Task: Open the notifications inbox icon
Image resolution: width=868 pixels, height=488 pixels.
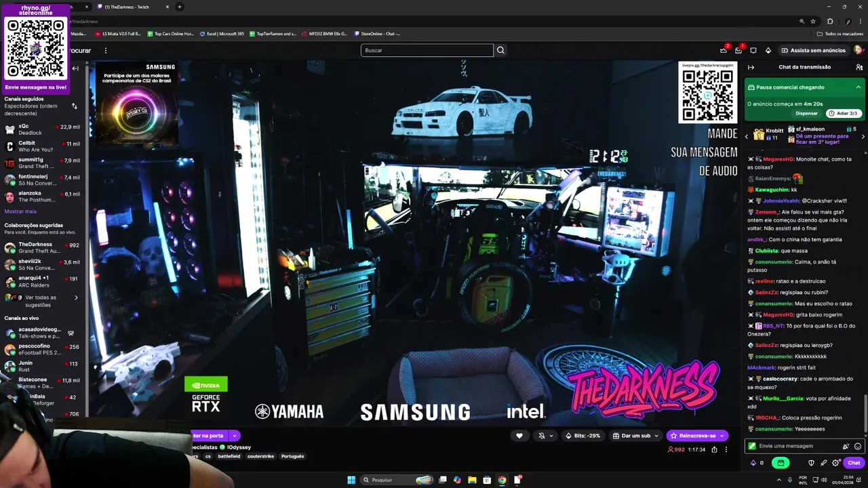Action: click(x=738, y=50)
